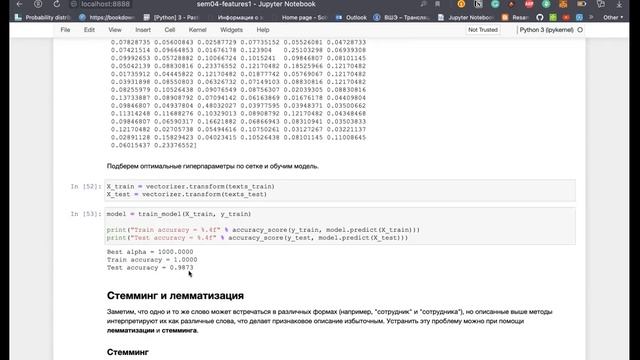The image size is (640, 360).
Task: Open the Kernel menu in Jupyter
Action: click(198, 30)
